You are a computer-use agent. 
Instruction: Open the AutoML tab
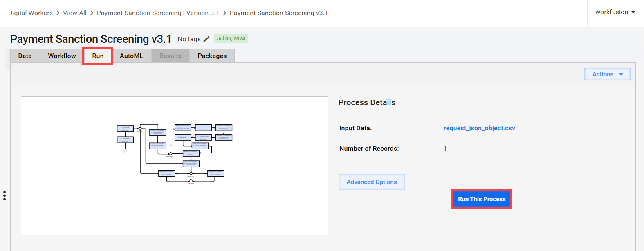tap(131, 56)
